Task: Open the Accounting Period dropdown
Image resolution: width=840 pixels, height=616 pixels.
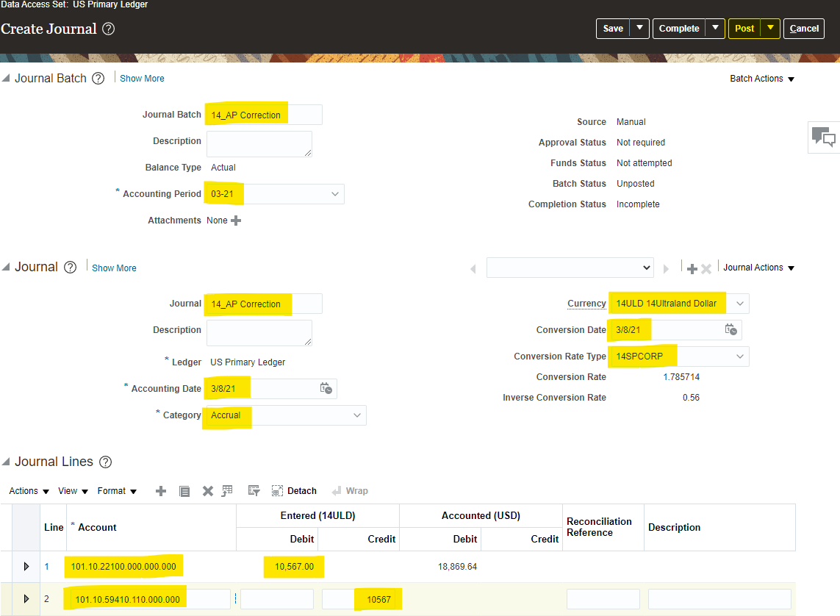Action: [x=335, y=194]
